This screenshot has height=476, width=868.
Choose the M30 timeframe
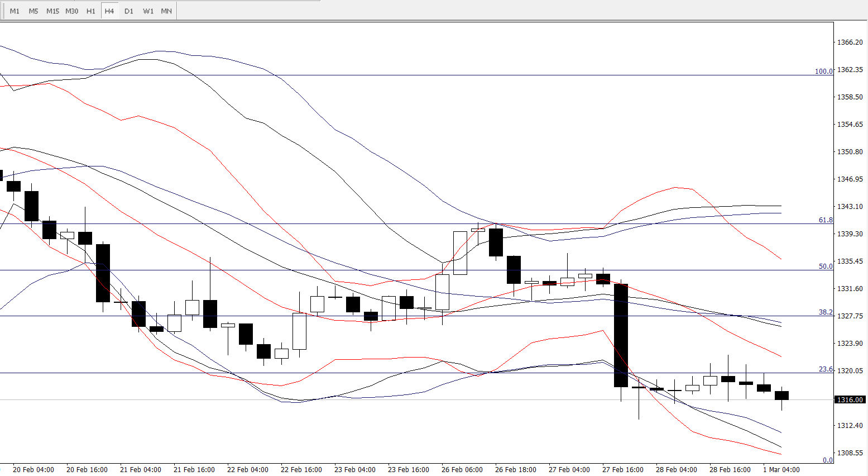tap(72, 11)
